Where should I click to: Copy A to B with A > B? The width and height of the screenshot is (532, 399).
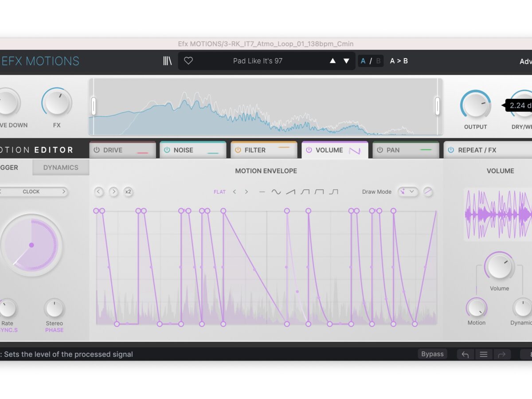(x=399, y=61)
